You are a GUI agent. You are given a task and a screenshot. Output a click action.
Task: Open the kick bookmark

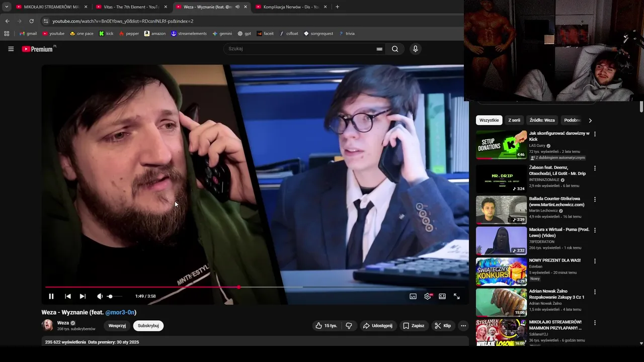click(x=106, y=34)
